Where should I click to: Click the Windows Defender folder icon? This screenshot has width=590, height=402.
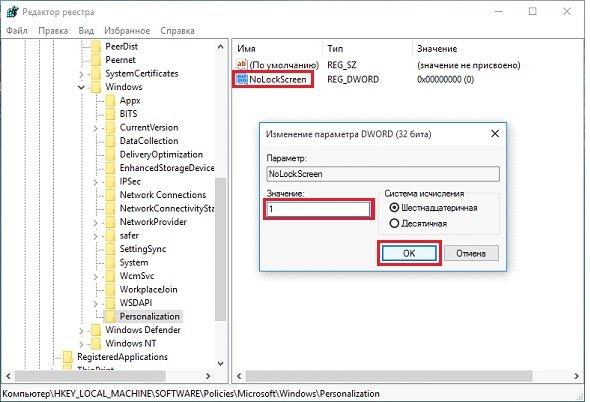tap(96, 330)
